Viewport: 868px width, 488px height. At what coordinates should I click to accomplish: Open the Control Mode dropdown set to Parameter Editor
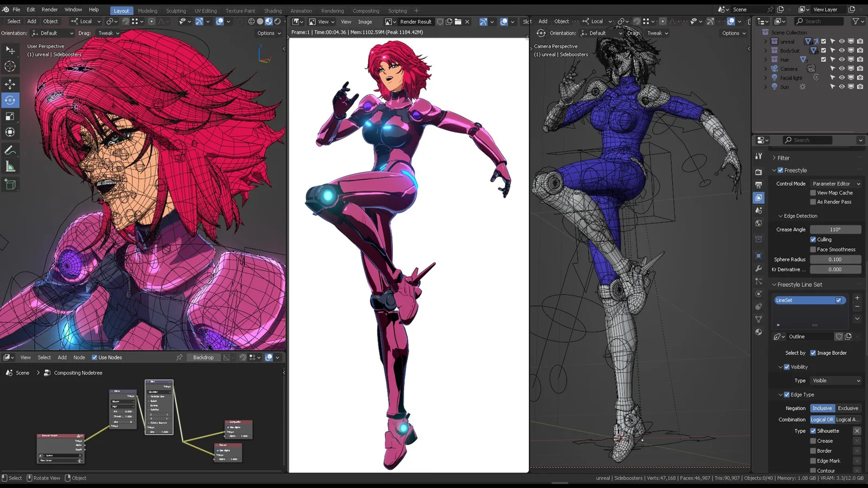[835, 183]
